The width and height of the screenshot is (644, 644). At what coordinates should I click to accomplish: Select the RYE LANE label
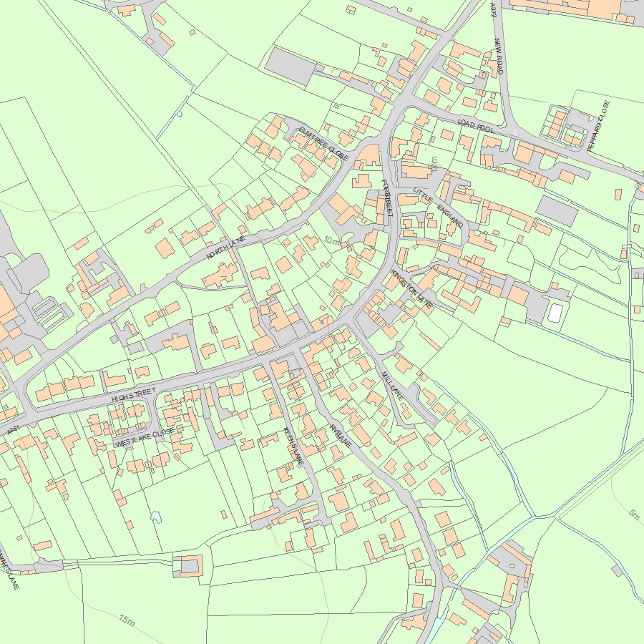pyautogui.click(x=341, y=436)
